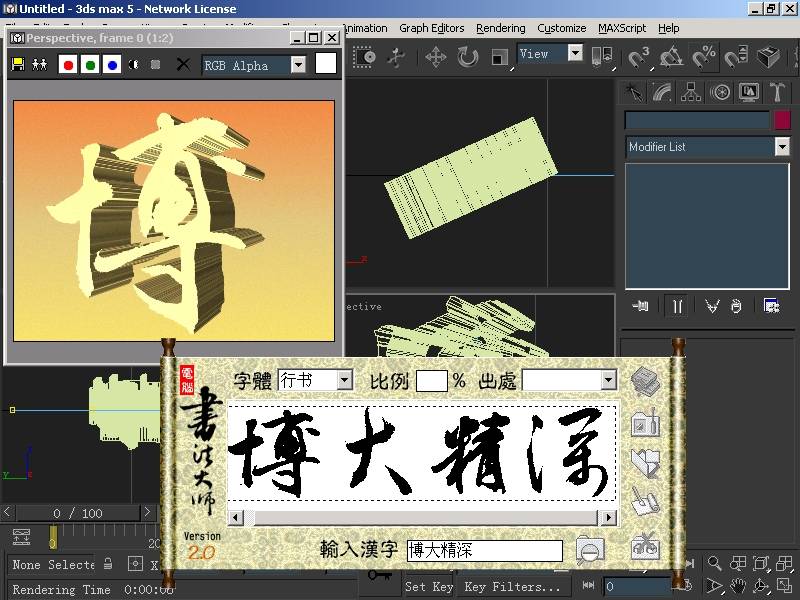Switch to the Create command panel tab
Screen dimensions: 800x600
(x=634, y=92)
